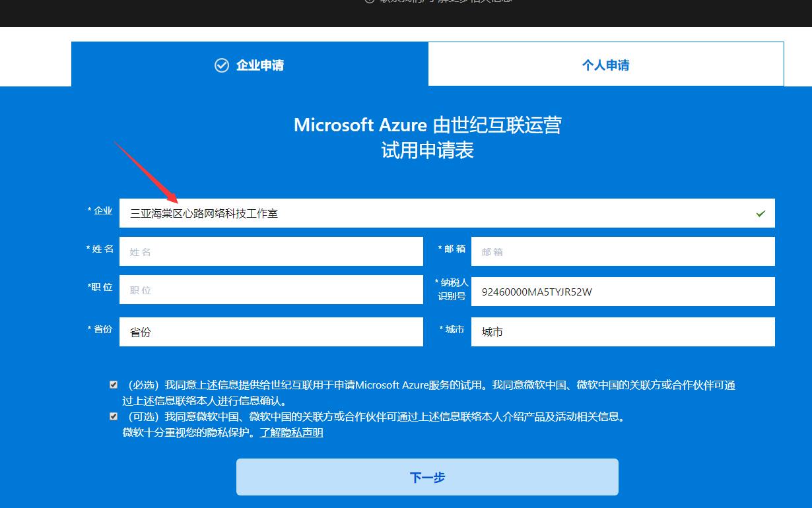The image size is (812, 508).
Task: Click the 微软十分重视您的隐私保护 text
Action: click(188, 433)
